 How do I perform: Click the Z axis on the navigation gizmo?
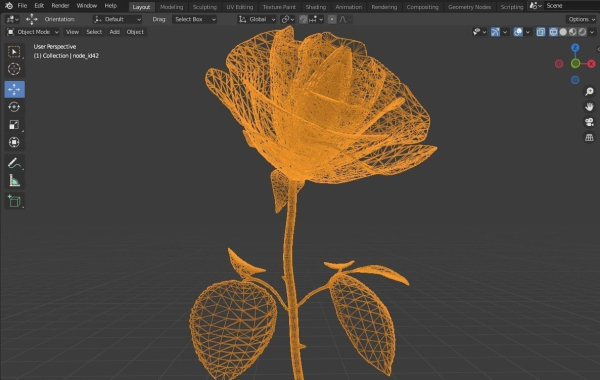point(575,48)
